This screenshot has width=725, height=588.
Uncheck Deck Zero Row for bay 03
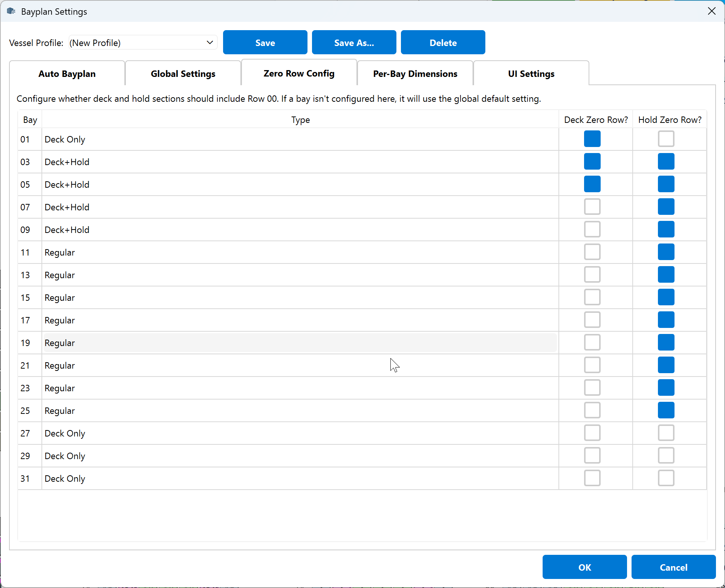coord(592,162)
